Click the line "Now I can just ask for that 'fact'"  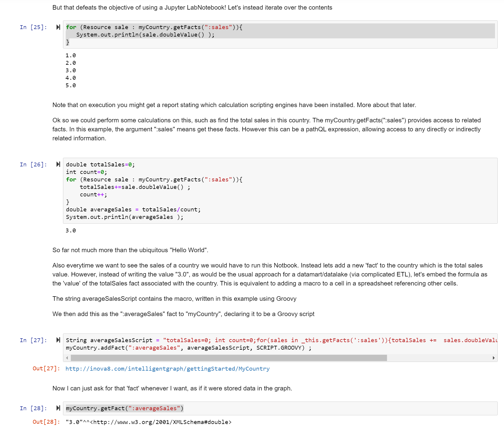172,388
